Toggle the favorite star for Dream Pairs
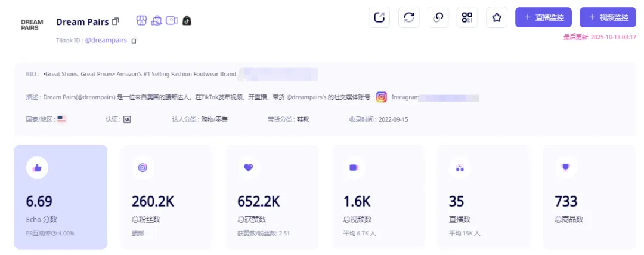 coord(496,17)
